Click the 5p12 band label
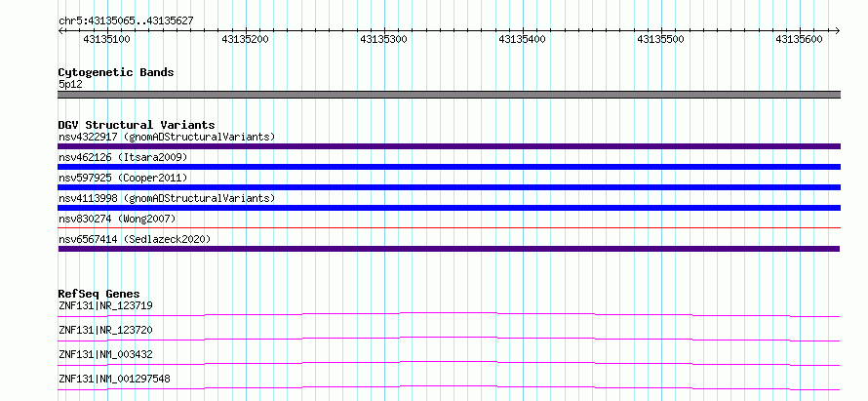 coord(70,85)
